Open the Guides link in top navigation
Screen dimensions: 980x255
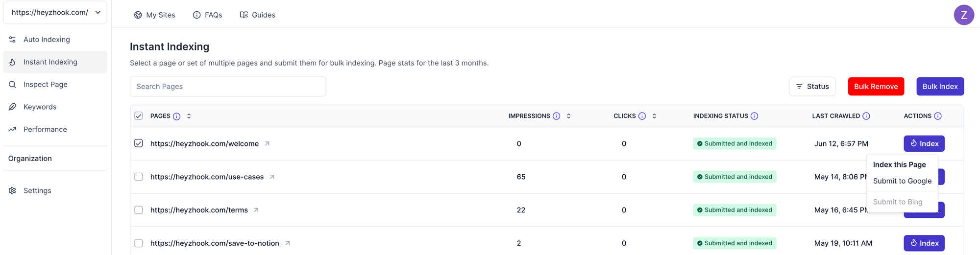[257, 15]
